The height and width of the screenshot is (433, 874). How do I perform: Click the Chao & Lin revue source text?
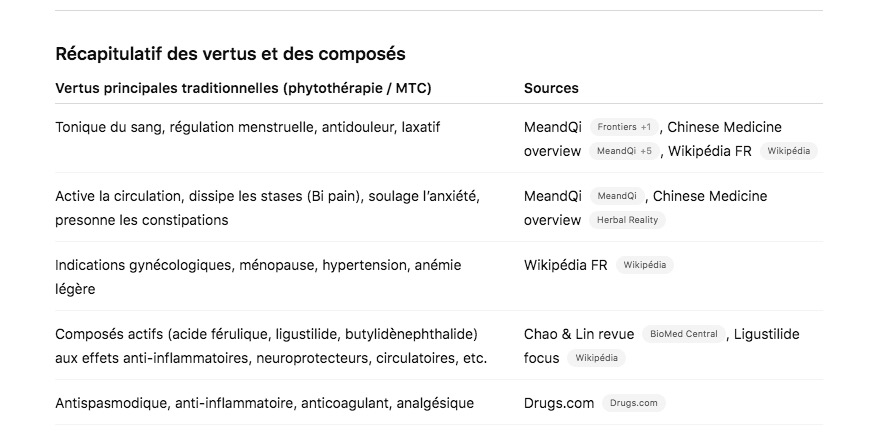pyautogui.click(x=579, y=334)
